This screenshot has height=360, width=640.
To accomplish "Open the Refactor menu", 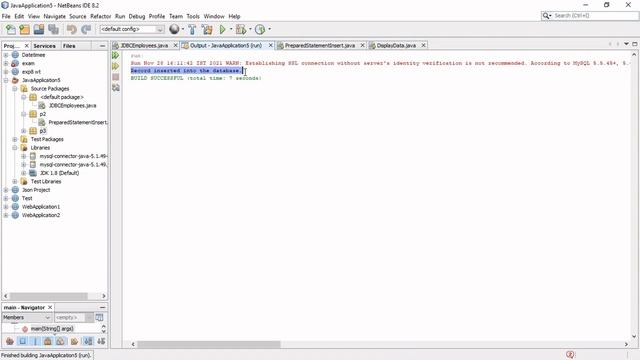I will pos(100,16).
